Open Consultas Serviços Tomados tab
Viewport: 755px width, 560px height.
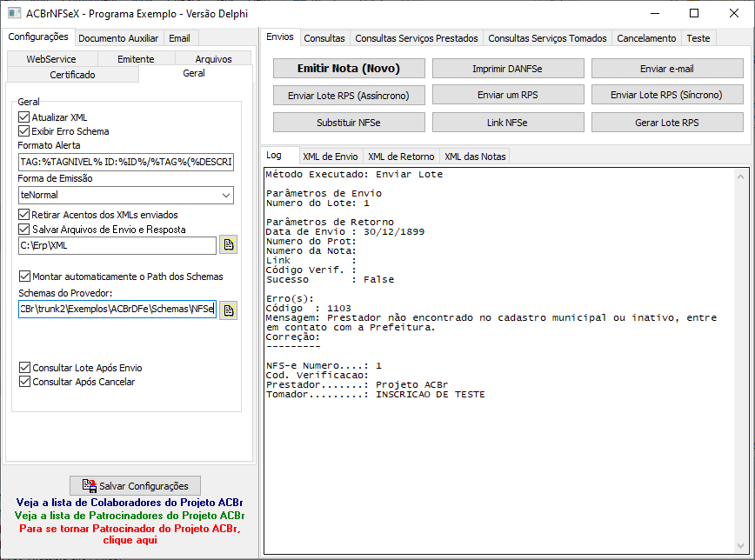547,38
